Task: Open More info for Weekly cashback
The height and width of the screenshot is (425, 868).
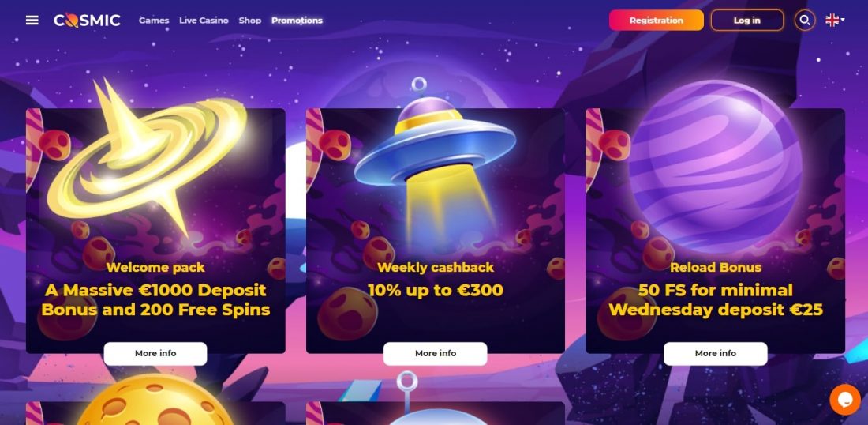Action: click(x=435, y=354)
